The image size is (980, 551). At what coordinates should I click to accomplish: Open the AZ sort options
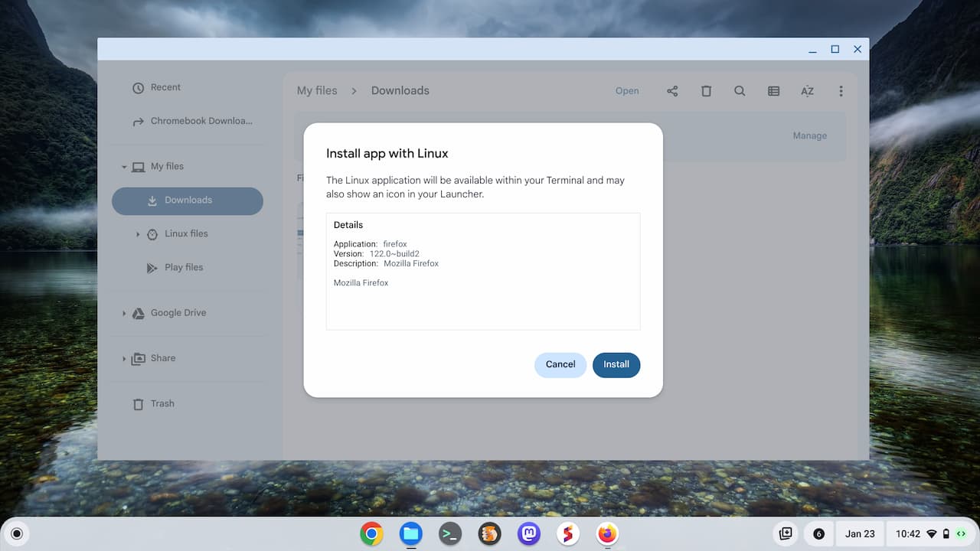(x=807, y=91)
